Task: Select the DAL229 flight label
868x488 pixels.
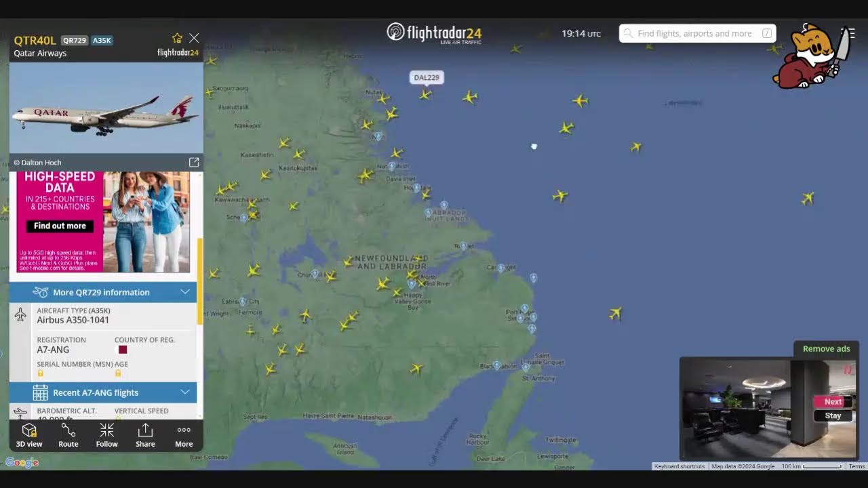Action: coord(427,77)
